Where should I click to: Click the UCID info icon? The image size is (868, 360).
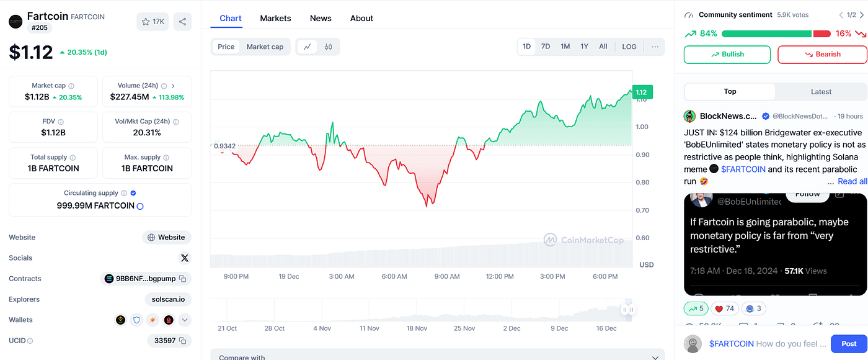pyautogui.click(x=30, y=341)
